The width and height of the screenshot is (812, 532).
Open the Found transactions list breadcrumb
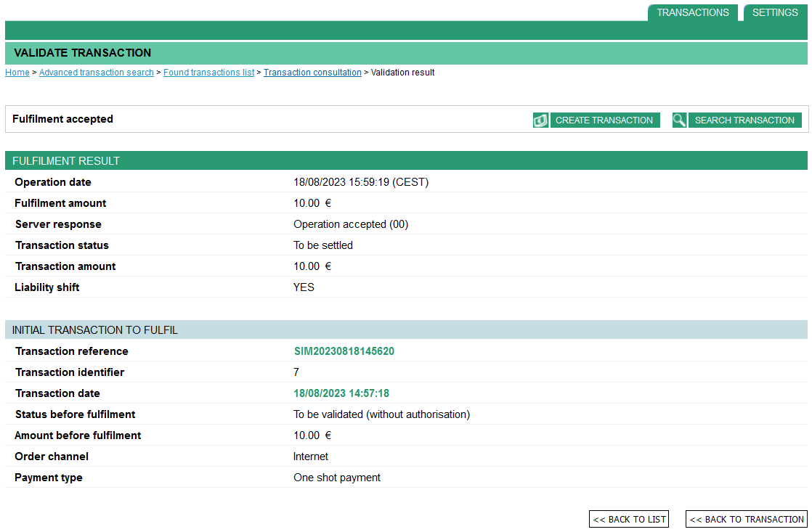208,72
